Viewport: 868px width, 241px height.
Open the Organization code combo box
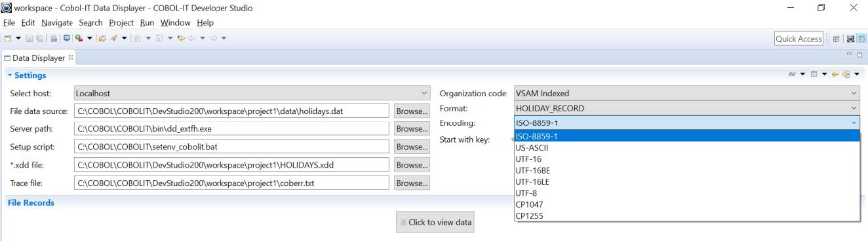(x=686, y=94)
